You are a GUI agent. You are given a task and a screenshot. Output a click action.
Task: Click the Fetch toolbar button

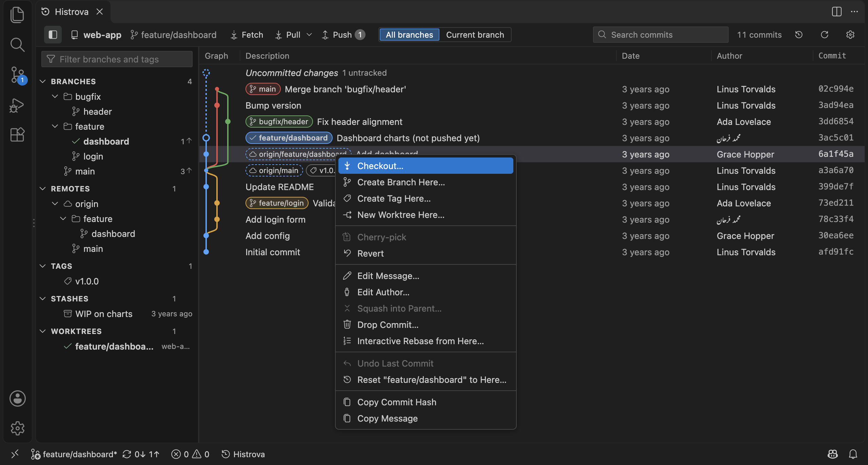(246, 35)
